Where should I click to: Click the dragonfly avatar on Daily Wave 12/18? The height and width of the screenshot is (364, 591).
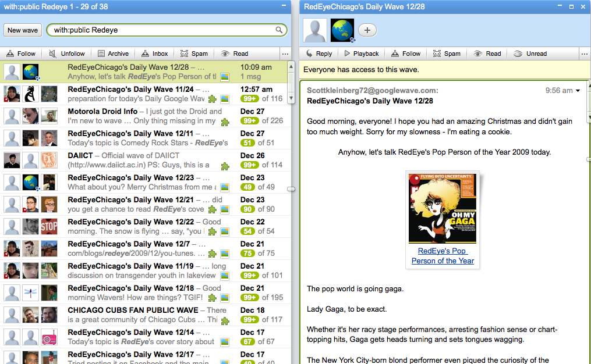coord(30,293)
